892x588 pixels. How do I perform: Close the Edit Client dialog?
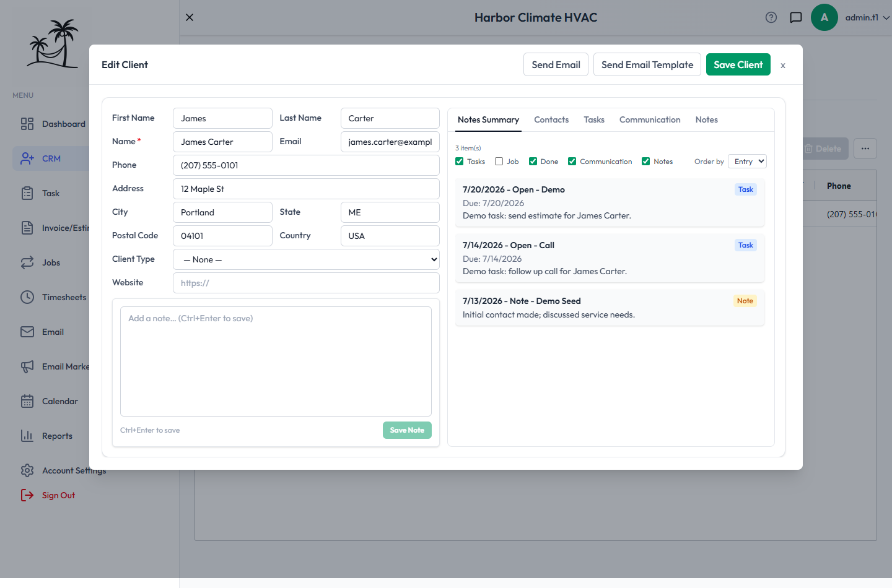coord(783,65)
